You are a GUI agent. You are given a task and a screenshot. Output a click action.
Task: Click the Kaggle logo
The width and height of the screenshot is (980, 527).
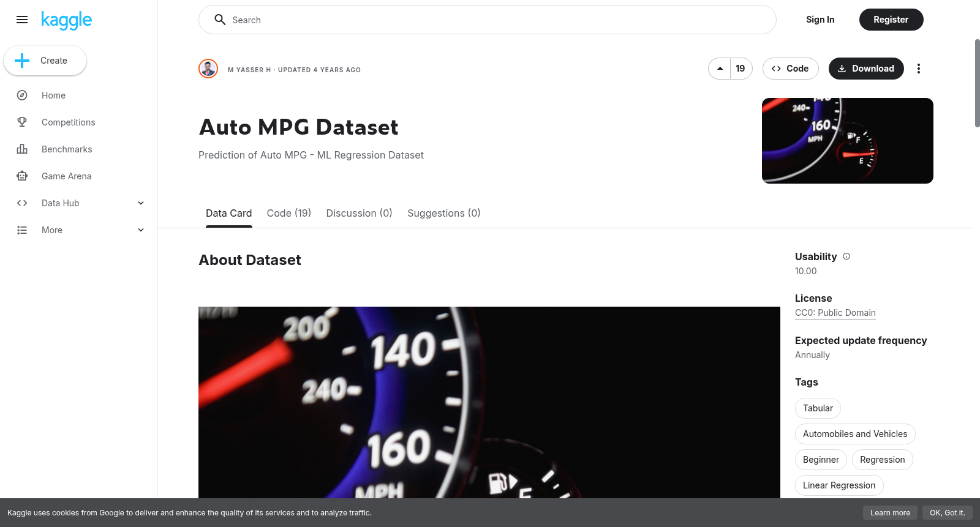pos(66,20)
